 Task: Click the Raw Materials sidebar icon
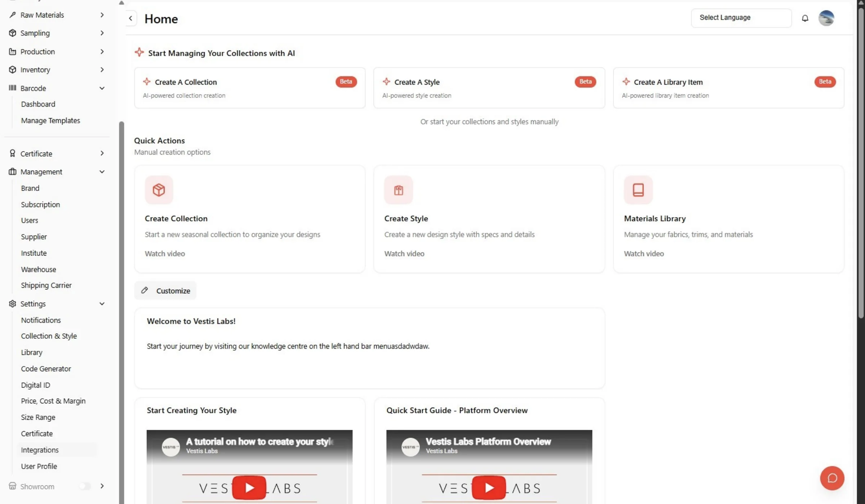[x=13, y=15]
